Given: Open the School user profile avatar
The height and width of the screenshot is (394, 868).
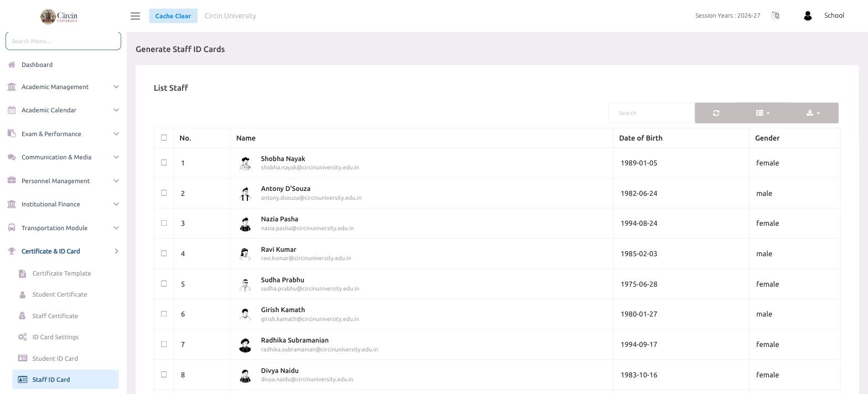Looking at the screenshot, I should click(808, 16).
